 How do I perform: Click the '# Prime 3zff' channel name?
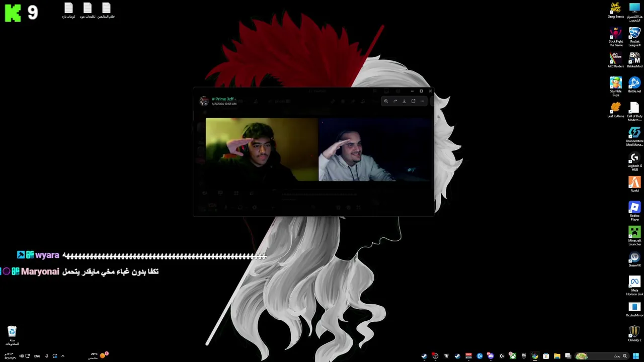224,99
